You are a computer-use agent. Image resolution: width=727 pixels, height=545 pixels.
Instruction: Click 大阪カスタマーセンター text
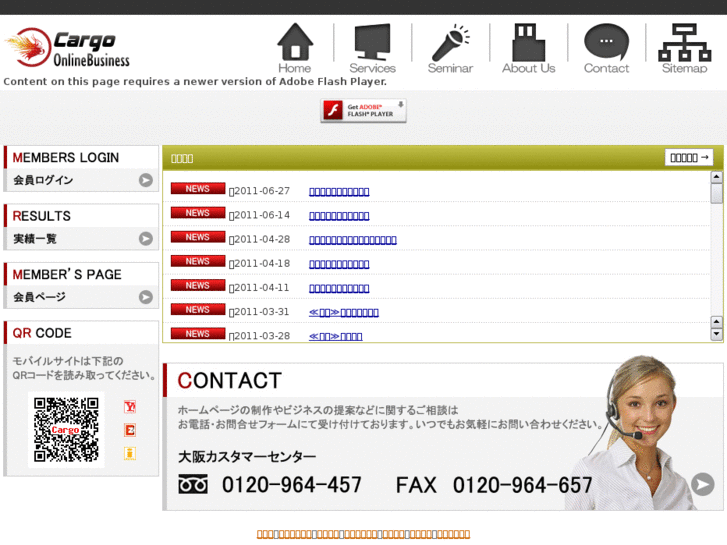click(247, 457)
